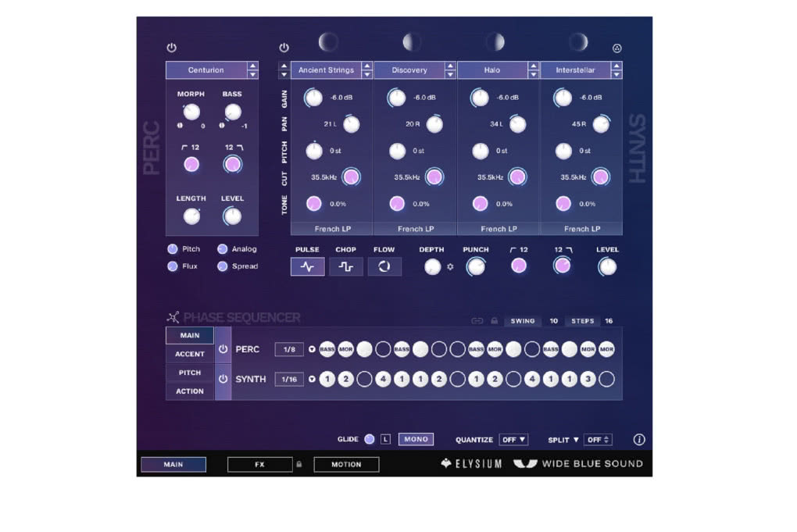Click the PERC MORPH knob
The image size is (797, 532).
tap(191, 112)
